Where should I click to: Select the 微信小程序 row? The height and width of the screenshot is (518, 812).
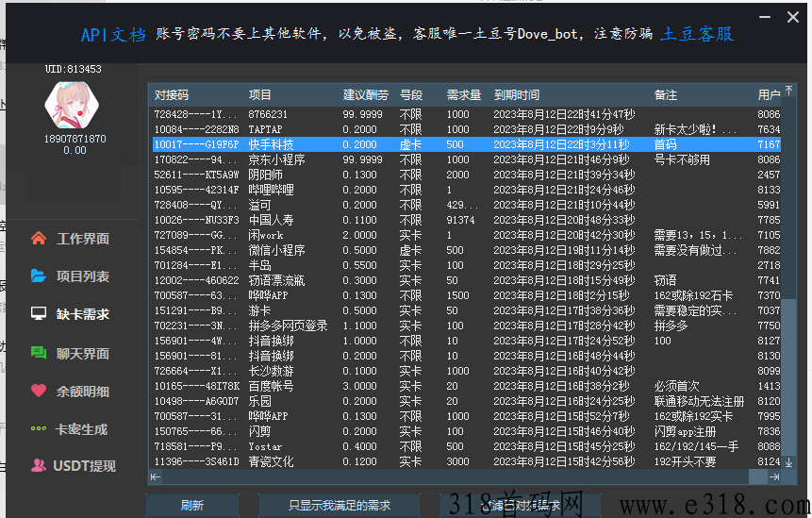(x=466, y=250)
